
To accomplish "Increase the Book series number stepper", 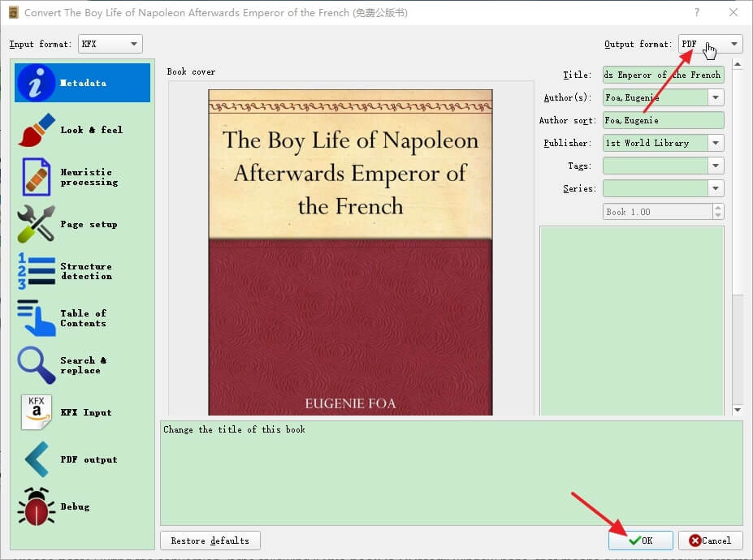I will pos(718,207).
